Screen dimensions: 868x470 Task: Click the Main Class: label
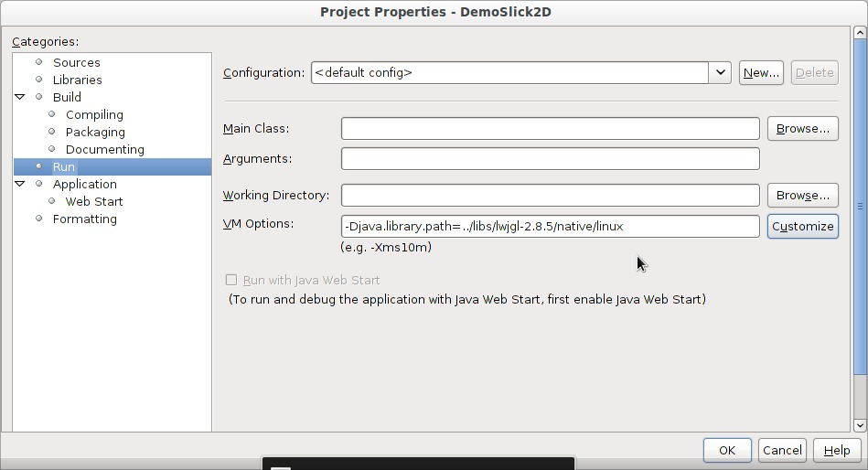click(x=256, y=128)
